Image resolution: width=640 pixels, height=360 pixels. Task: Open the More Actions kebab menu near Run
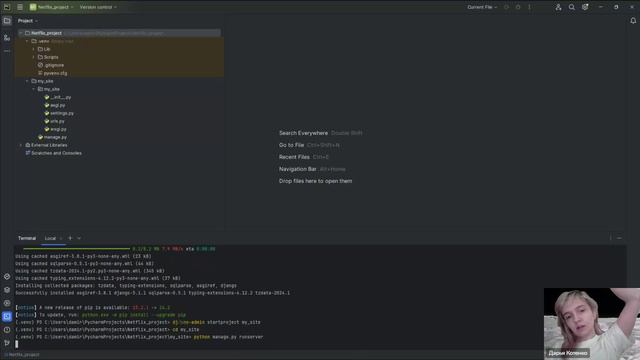[x=529, y=7]
